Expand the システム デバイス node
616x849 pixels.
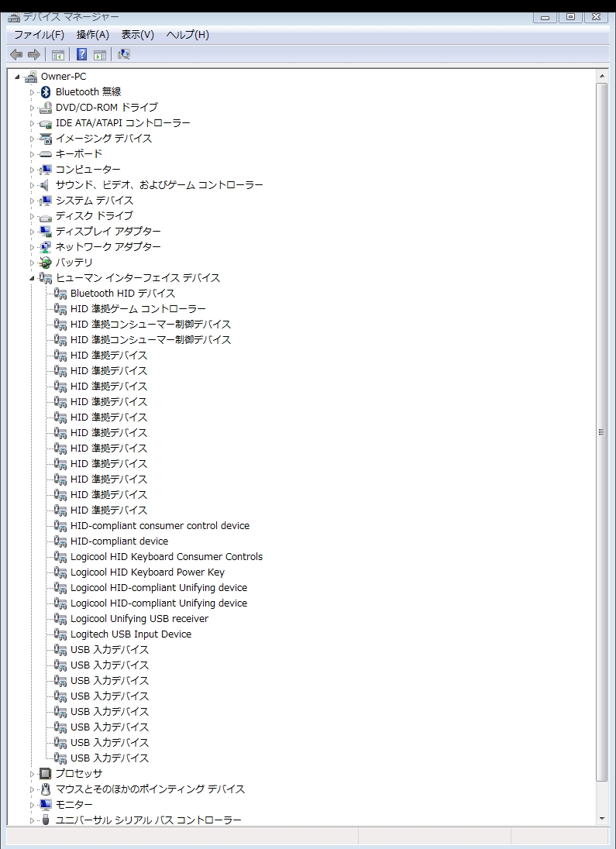tap(32, 201)
